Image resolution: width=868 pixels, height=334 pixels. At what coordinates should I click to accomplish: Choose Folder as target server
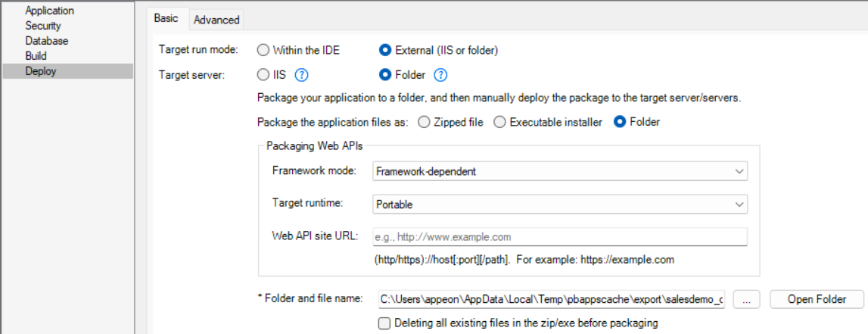385,75
